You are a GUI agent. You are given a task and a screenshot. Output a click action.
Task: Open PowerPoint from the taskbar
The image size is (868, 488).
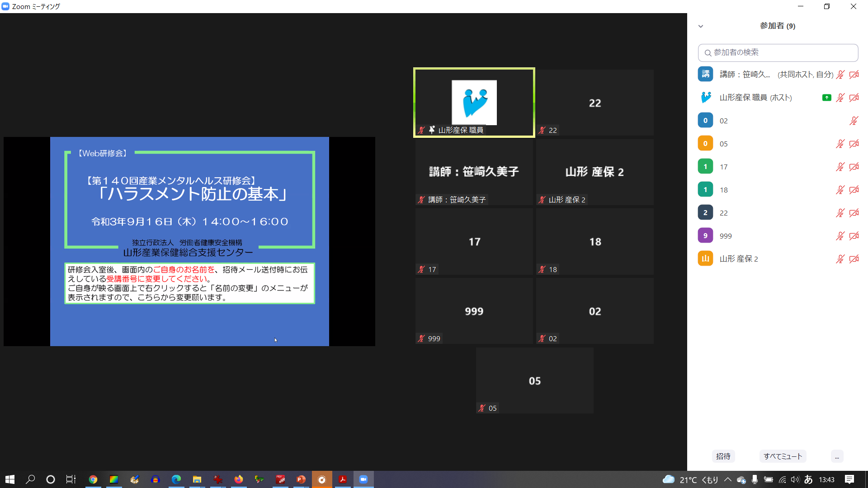[301, 479]
